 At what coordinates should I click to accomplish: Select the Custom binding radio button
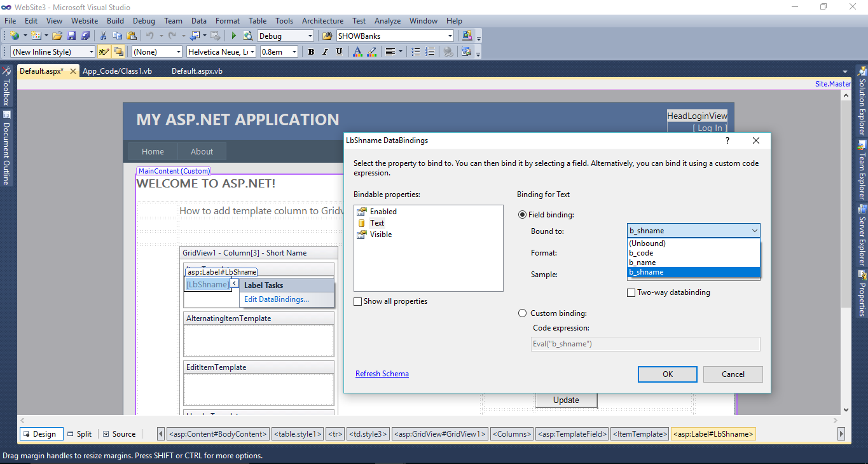coord(523,313)
